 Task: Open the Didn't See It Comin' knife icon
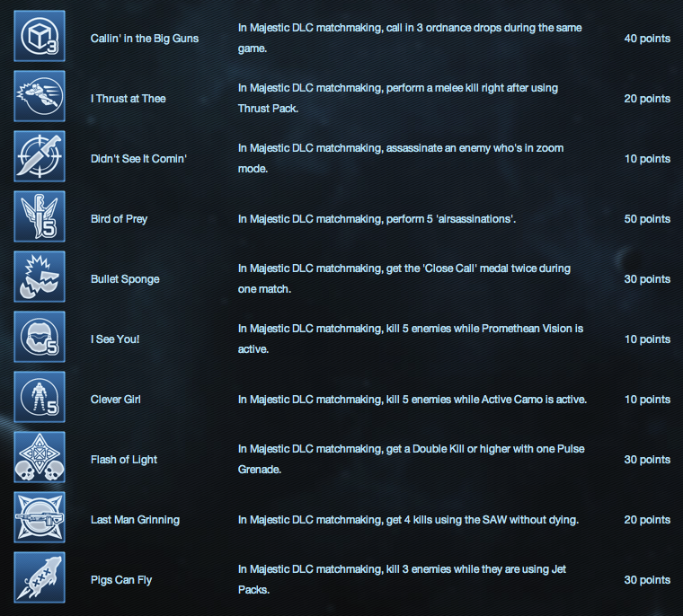click(x=40, y=156)
